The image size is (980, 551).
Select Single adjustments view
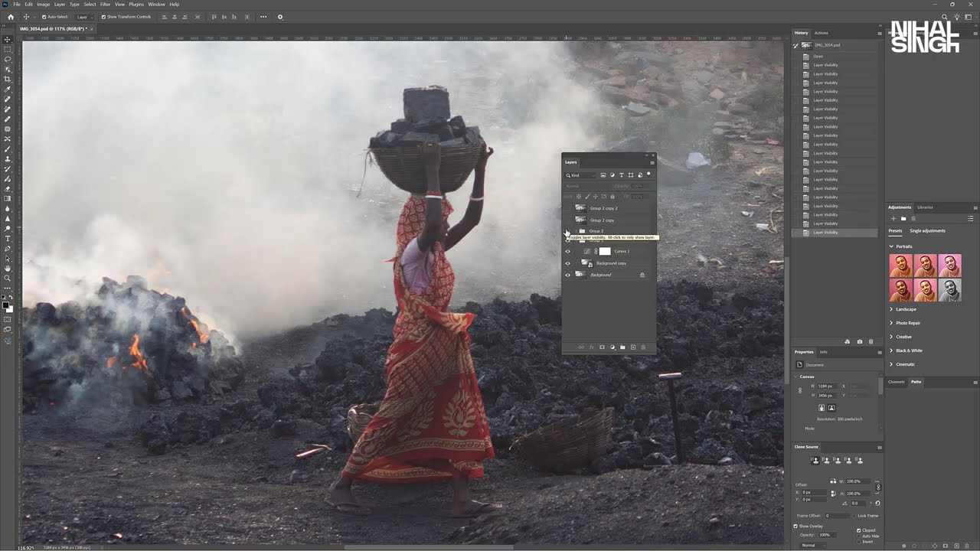point(927,230)
